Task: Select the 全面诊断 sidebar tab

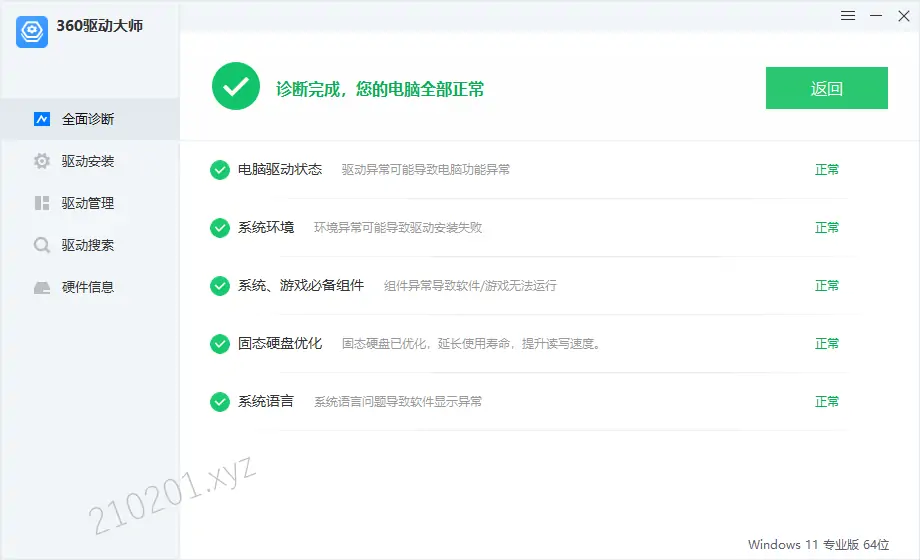Action: click(90, 119)
